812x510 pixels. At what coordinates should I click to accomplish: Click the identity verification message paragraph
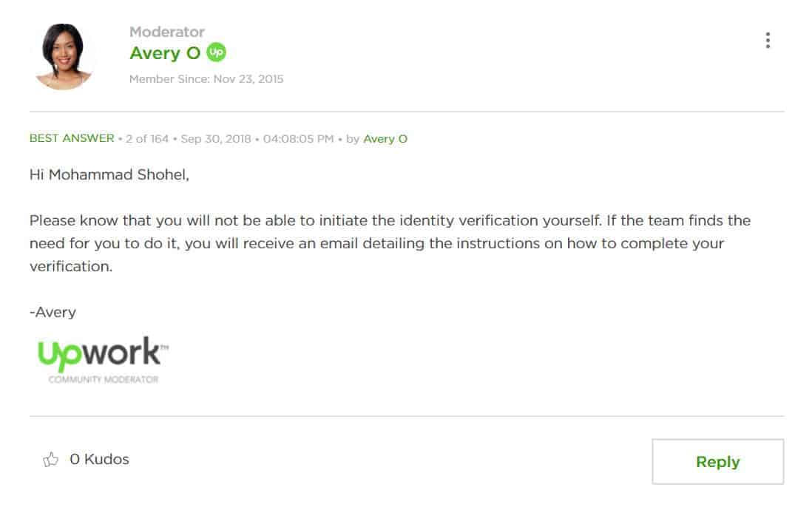pos(390,243)
